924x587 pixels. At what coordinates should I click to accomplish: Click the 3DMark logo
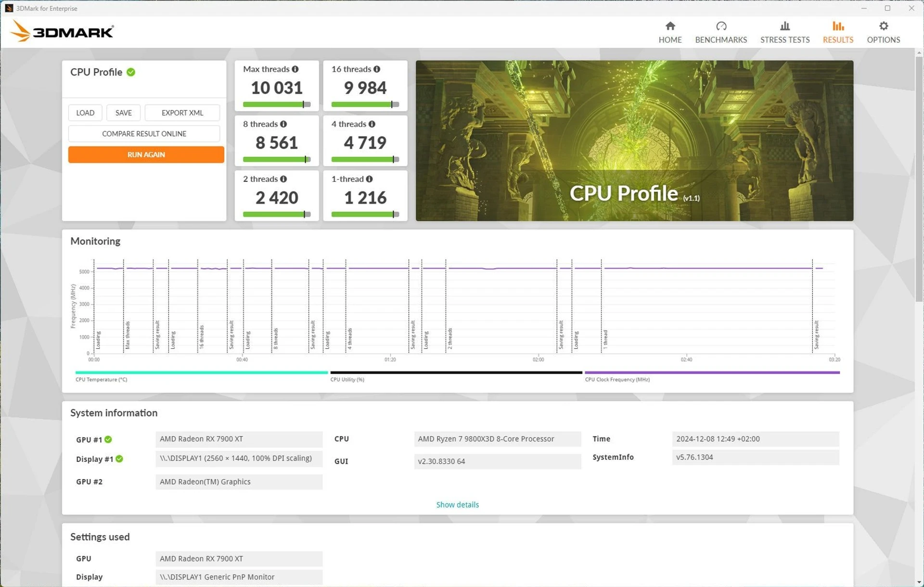(x=62, y=31)
